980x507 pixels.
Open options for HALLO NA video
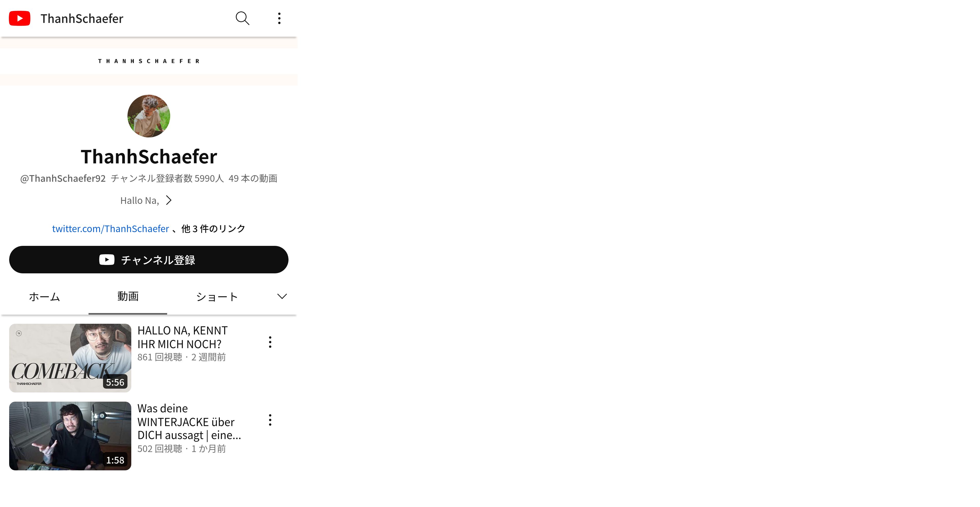[270, 342]
